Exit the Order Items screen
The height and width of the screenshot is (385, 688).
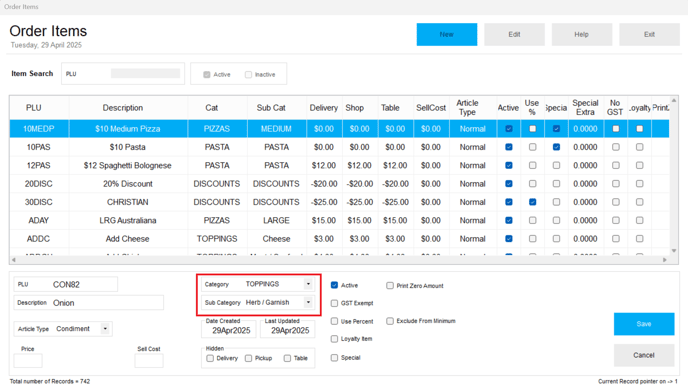[x=649, y=34]
